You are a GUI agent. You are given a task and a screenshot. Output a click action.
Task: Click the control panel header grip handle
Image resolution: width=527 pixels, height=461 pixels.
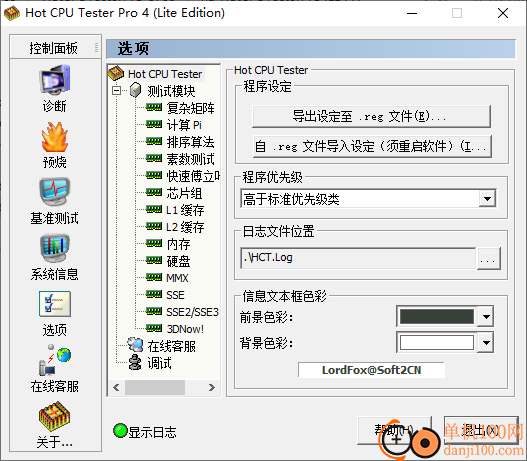[96, 47]
